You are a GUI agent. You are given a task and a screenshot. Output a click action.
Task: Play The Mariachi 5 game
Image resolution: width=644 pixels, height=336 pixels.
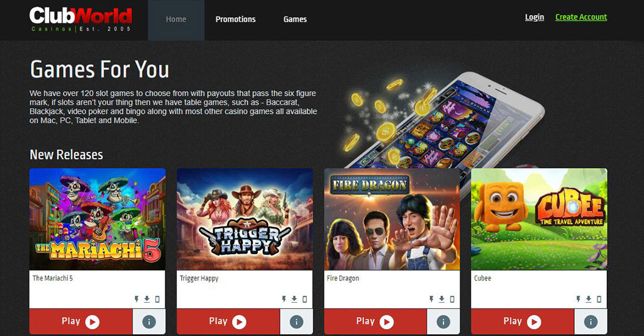click(81, 322)
